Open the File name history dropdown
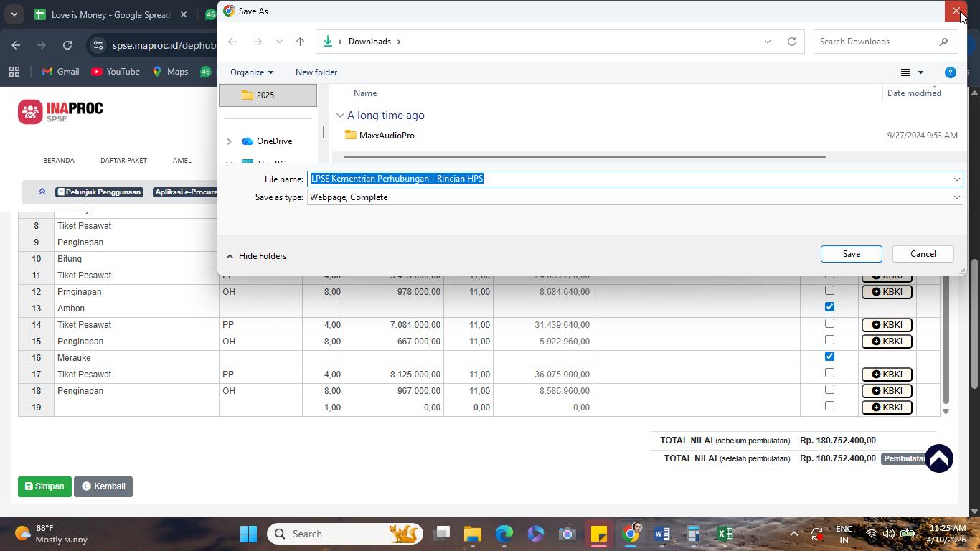Image resolution: width=980 pixels, height=551 pixels. click(x=956, y=179)
